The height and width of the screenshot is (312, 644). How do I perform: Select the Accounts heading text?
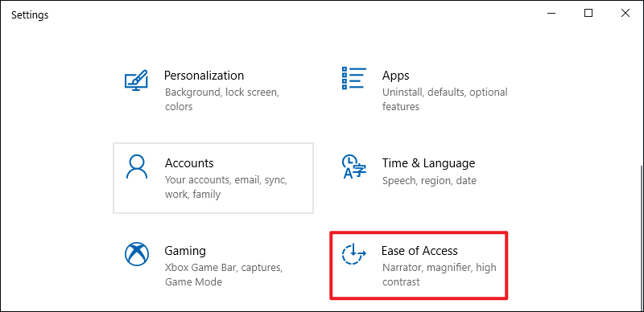[x=189, y=163]
